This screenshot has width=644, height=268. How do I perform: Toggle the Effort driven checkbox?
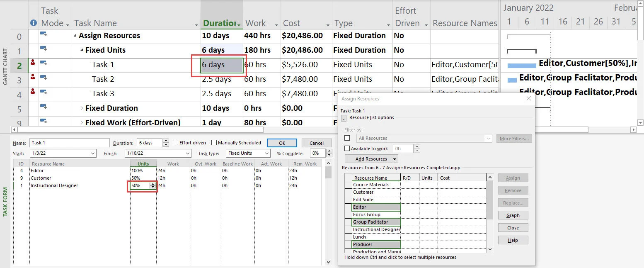pyautogui.click(x=175, y=143)
